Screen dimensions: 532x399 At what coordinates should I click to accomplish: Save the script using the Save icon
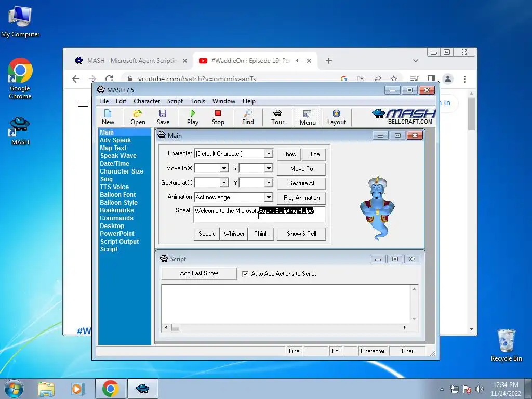tap(163, 117)
